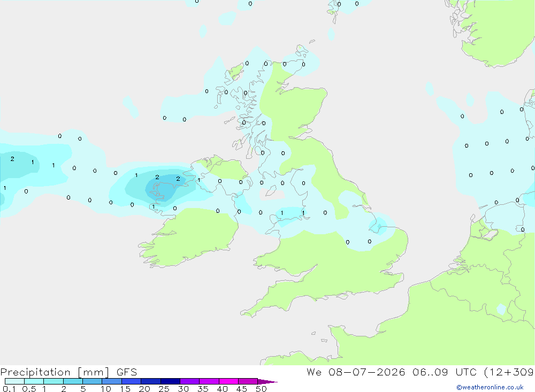Click the 'We 08-07-2026' date text
This screenshot has height=392, width=535.
(x=356, y=372)
